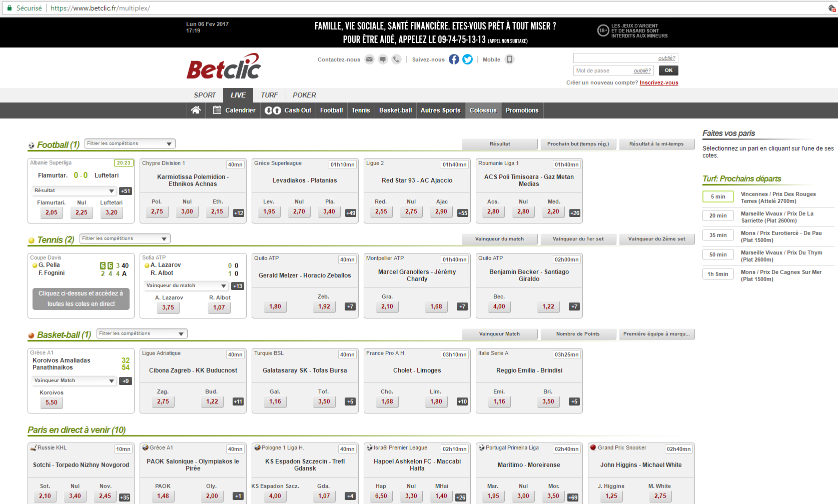Click the hockey icon for Russie KHL
The height and width of the screenshot is (504, 838).
point(33,447)
